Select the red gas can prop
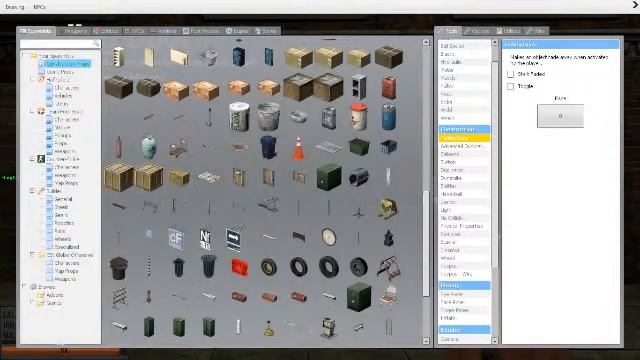This screenshot has height=360, width=640. coord(389,87)
